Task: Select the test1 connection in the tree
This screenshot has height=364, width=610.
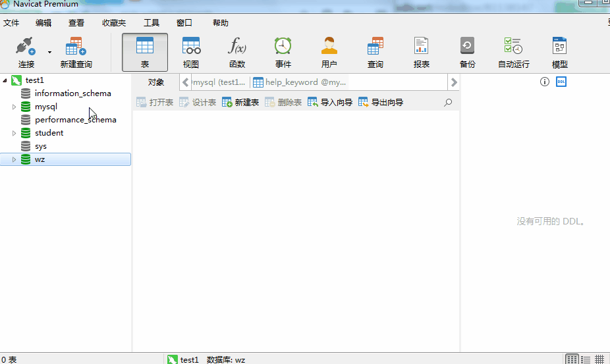Action: pos(35,80)
